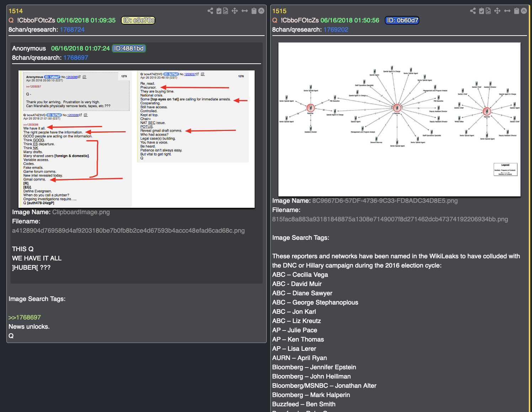Click the ID: 0b60d7 badge
This screenshot has width=532, height=412.
pyautogui.click(x=402, y=20)
